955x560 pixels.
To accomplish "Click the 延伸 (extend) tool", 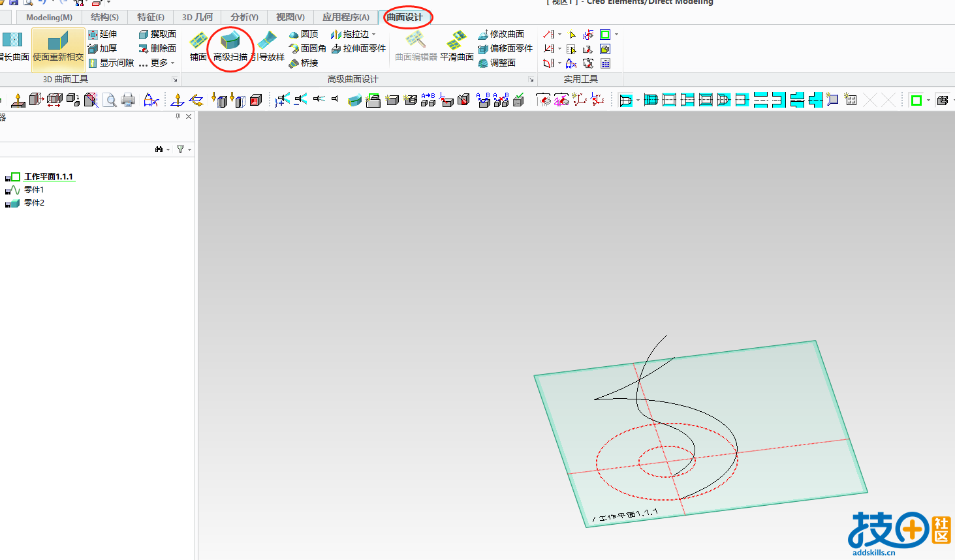I will (103, 34).
